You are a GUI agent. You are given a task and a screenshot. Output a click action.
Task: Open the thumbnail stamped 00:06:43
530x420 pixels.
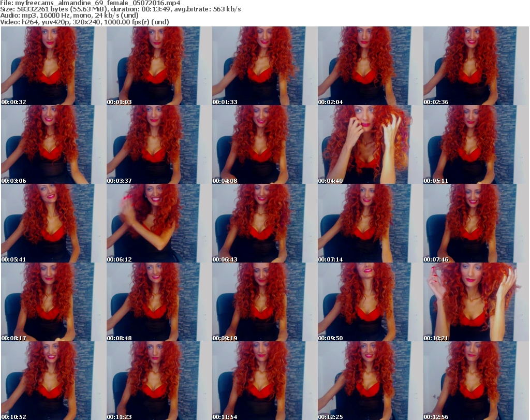(x=264, y=224)
